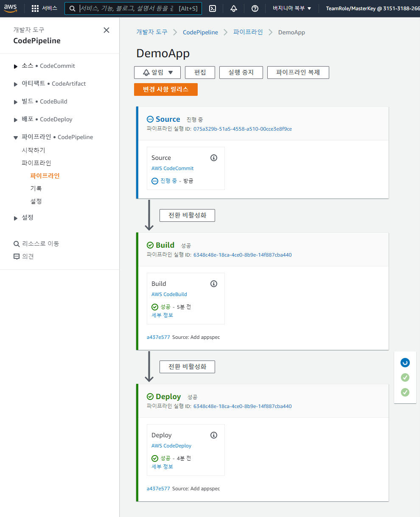The height and width of the screenshot is (517, 420).
Task: Open the 파이프라인 breadcrumb link
Action: click(248, 32)
